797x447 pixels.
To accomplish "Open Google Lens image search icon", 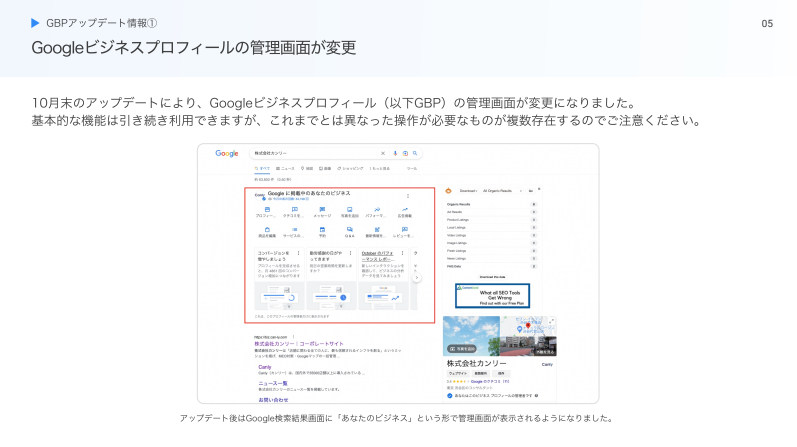I will click(405, 153).
